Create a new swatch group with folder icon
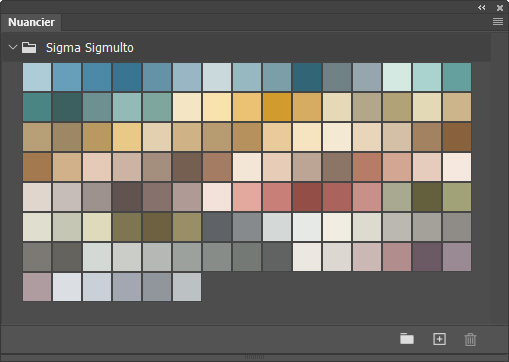509x362 pixels. click(407, 339)
